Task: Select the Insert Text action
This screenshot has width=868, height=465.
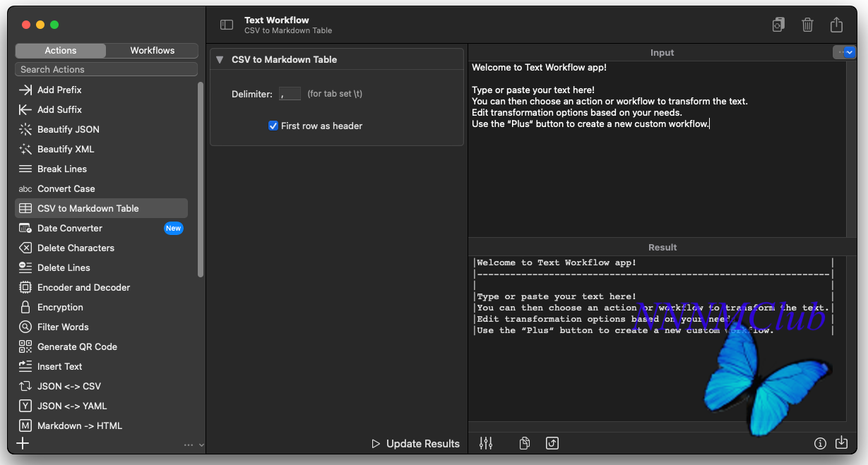Action: (x=102, y=366)
